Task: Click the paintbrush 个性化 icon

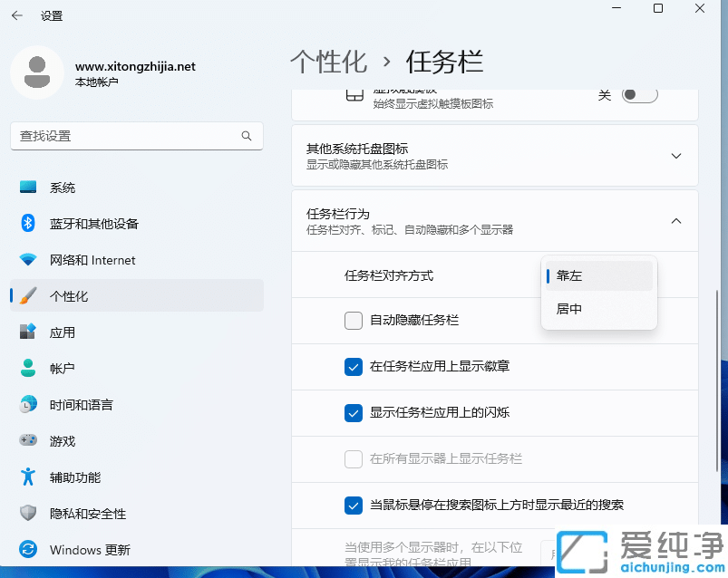Action: click(28, 295)
